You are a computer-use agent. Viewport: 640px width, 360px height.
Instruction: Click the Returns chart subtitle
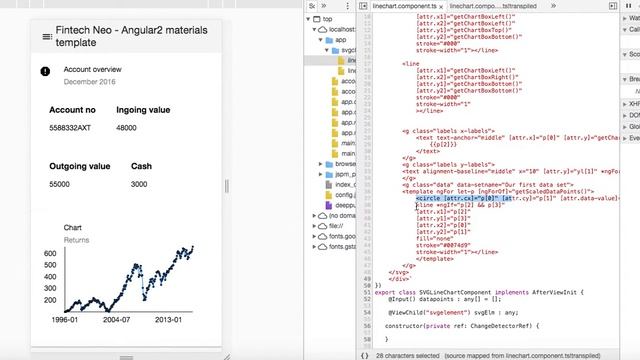pos(76,240)
